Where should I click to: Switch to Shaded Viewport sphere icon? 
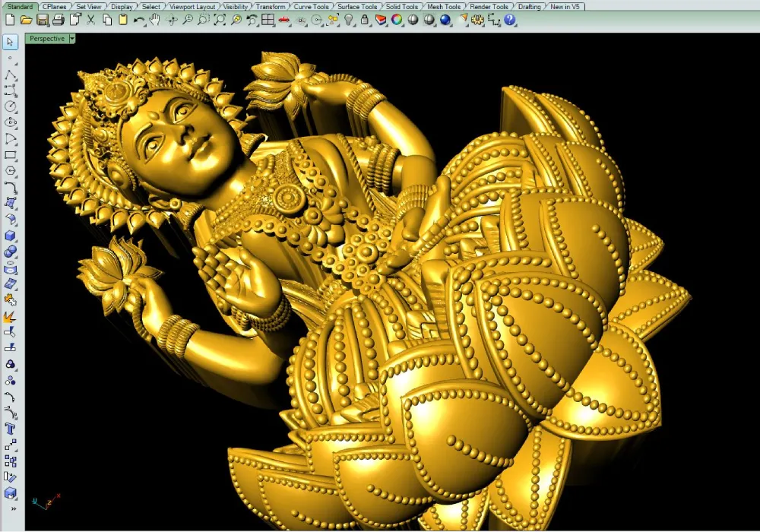(x=413, y=20)
